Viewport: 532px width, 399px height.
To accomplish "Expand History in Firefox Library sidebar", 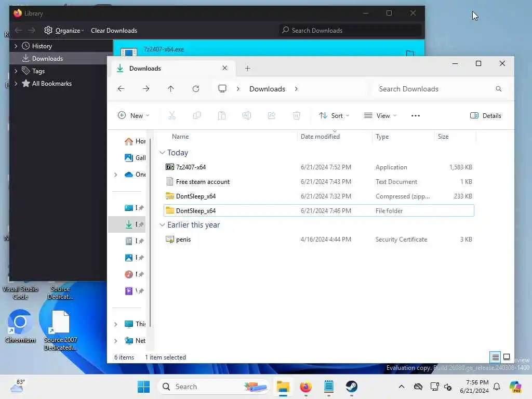I will [x=16, y=46].
